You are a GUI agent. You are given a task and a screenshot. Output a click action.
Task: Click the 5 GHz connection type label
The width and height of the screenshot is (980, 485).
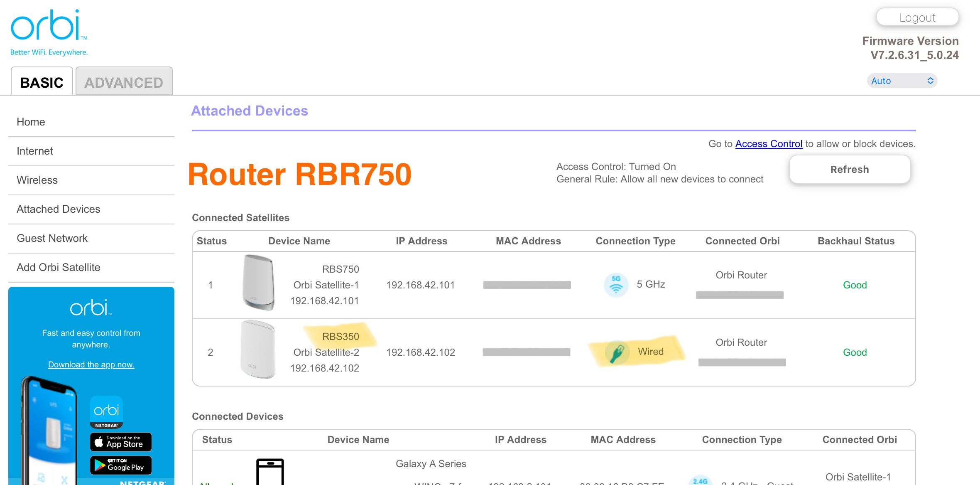[x=651, y=284]
